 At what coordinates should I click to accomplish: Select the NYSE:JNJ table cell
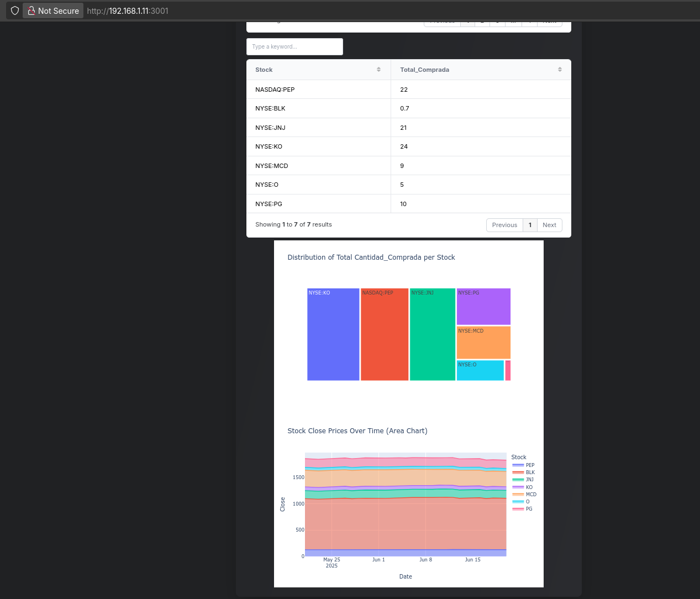pyautogui.click(x=318, y=128)
